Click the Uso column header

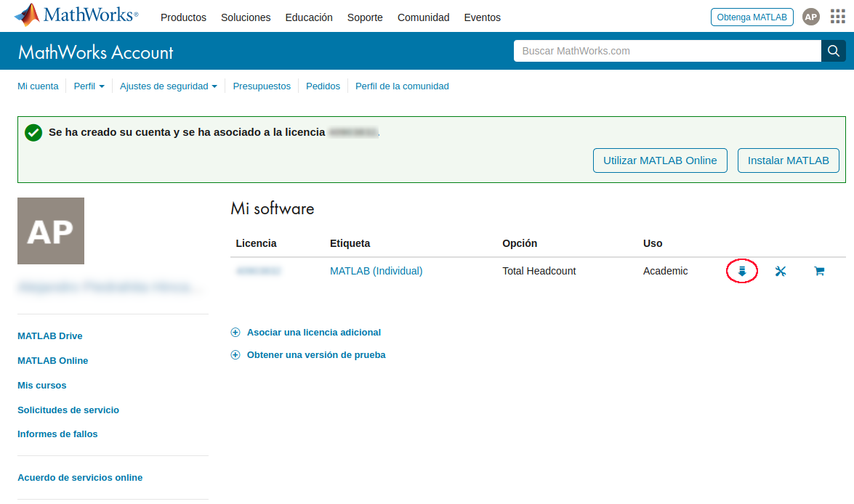653,243
